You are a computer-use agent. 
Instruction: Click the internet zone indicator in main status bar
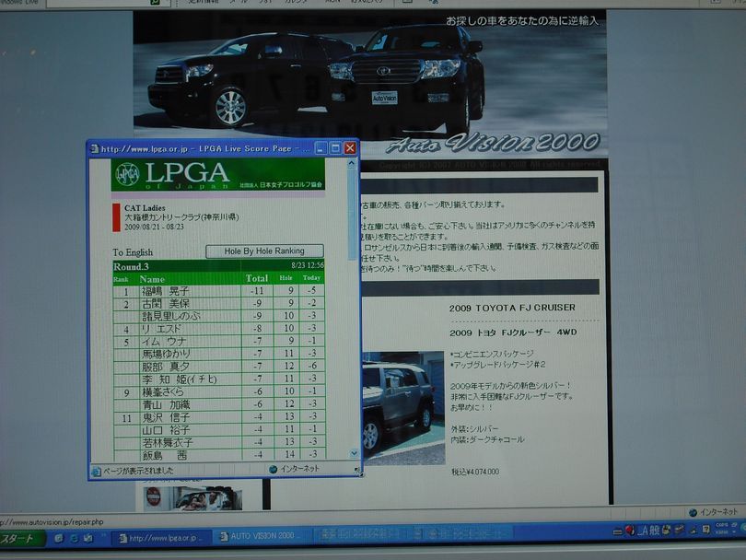point(694,512)
